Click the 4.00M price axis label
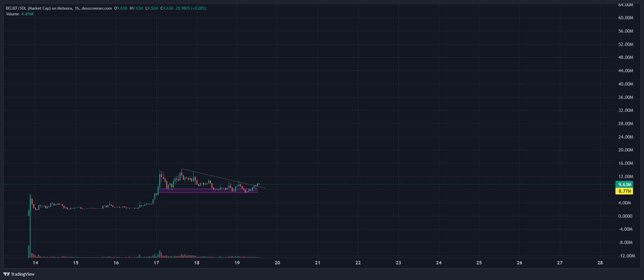Viewport: 644px width, 280px height. (x=626, y=203)
